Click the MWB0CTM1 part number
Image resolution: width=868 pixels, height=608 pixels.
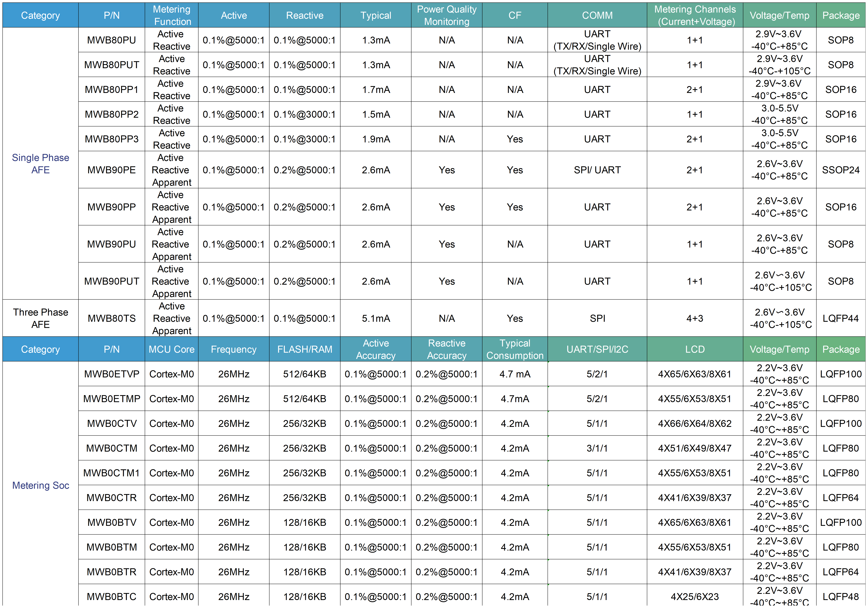112,473
